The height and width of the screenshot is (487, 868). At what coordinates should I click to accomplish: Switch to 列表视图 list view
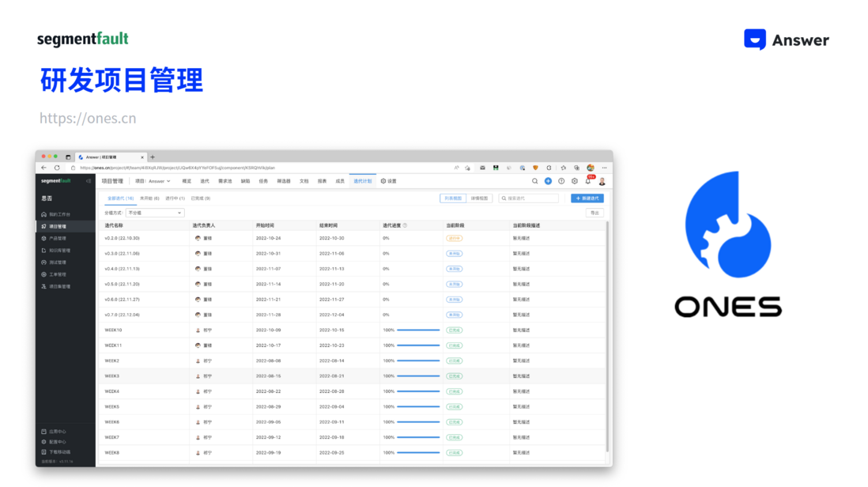(x=454, y=198)
